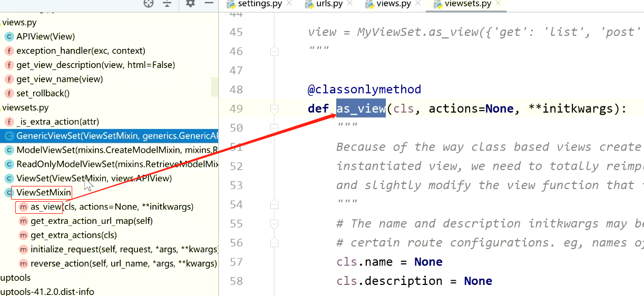Click function icon beside set_rollback()

tap(9, 93)
